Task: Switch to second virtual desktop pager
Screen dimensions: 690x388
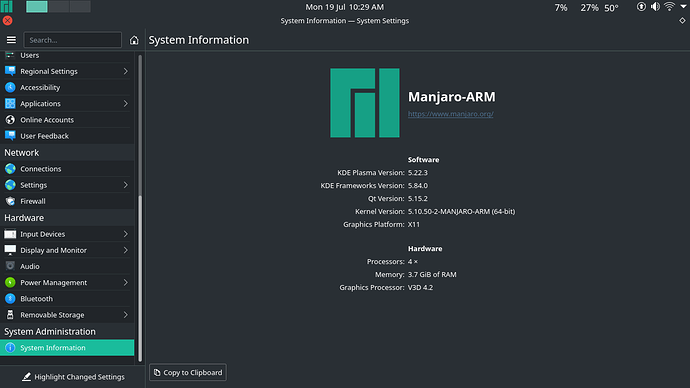Action: click(59, 7)
